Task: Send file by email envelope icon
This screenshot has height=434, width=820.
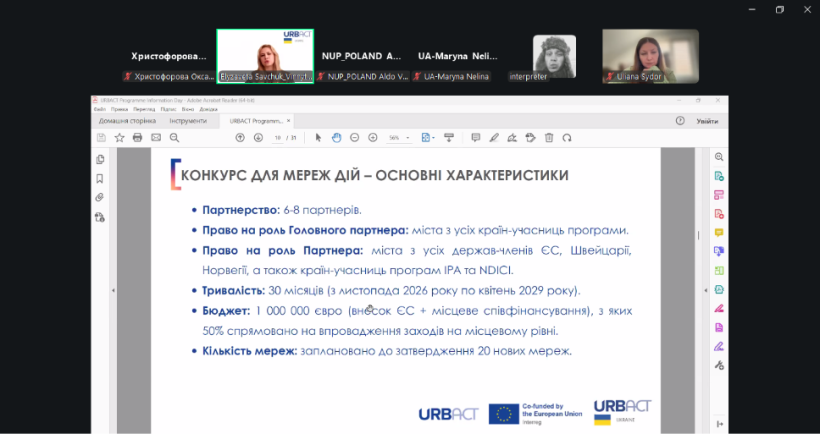Action: (x=156, y=138)
